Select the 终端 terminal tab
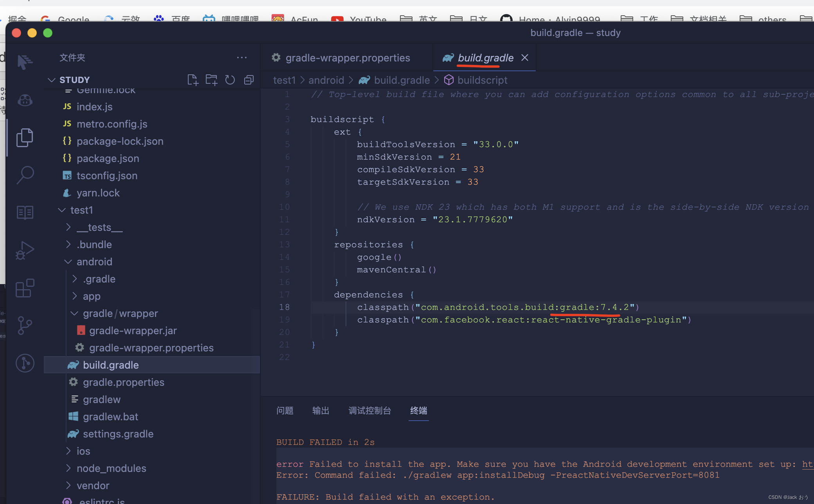The image size is (814, 504). coord(419,411)
